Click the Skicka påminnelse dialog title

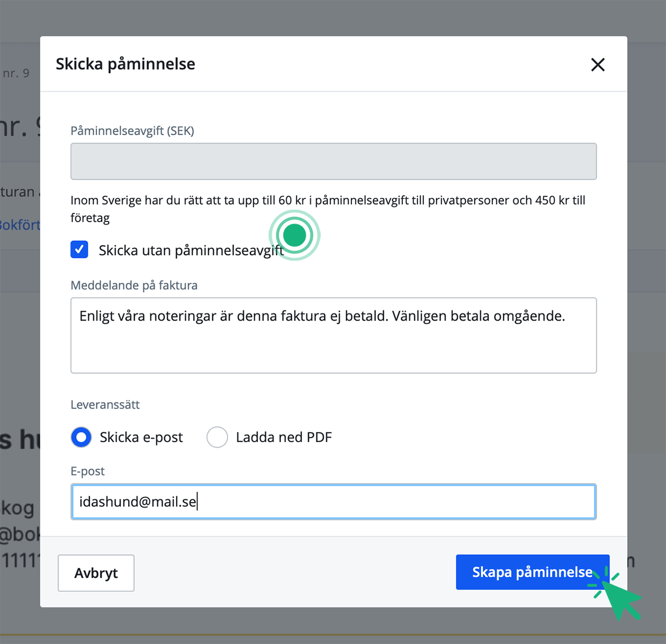coord(125,64)
